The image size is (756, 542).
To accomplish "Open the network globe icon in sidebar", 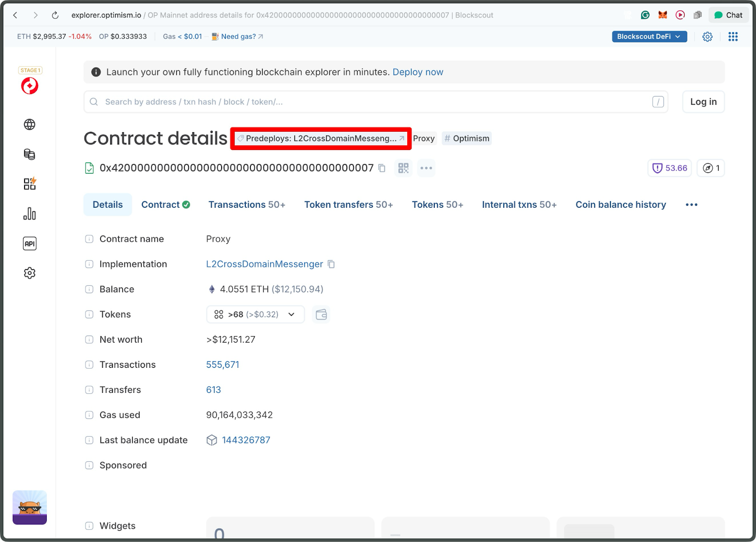I will tap(29, 124).
